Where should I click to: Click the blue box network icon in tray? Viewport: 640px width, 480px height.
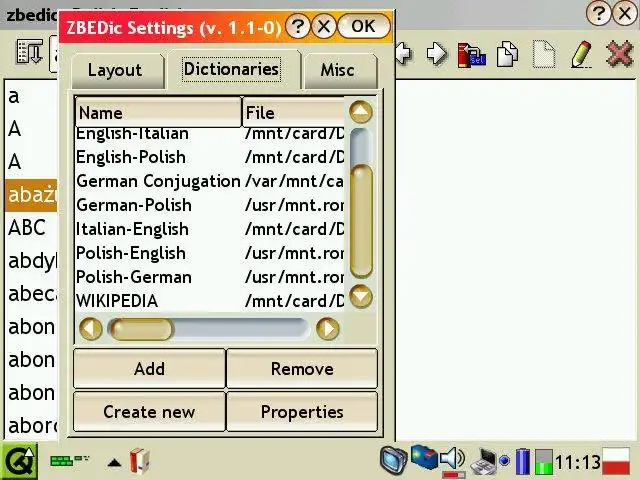(424, 456)
